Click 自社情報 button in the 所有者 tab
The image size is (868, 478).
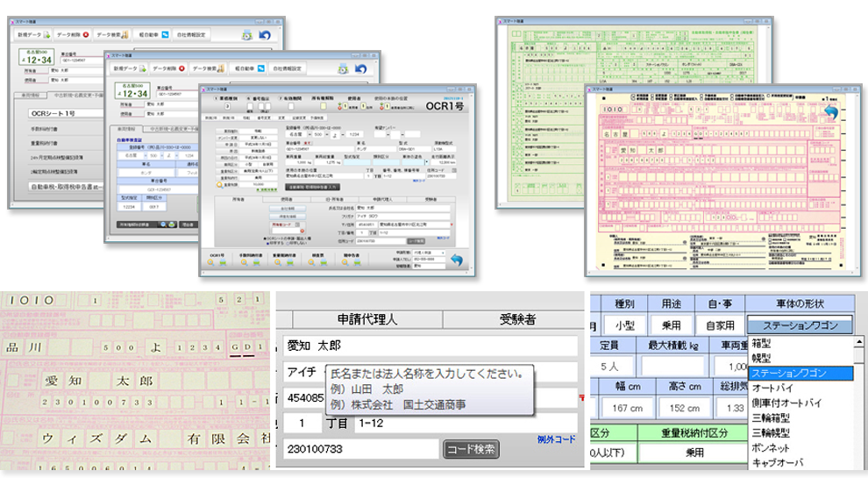click(288, 208)
